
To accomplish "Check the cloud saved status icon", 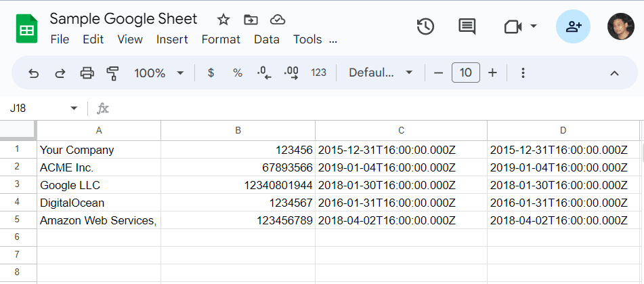I will click(277, 20).
